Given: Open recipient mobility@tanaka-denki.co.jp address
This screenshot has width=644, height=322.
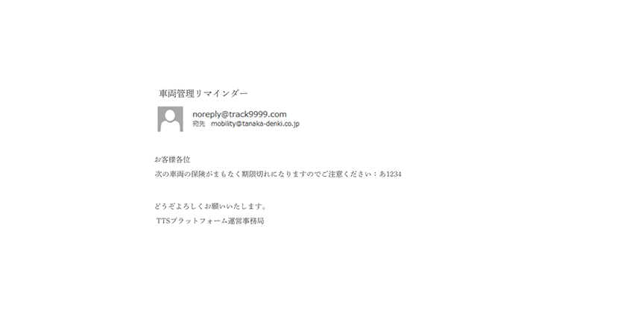Looking at the screenshot, I should (x=255, y=124).
